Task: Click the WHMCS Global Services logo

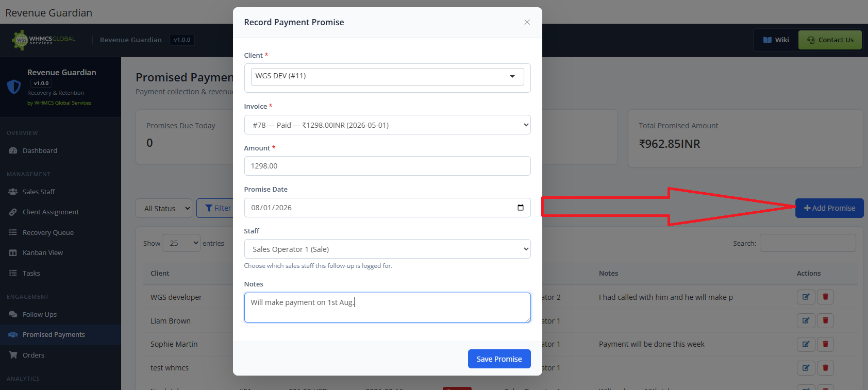Action: click(x=44, y=40)
